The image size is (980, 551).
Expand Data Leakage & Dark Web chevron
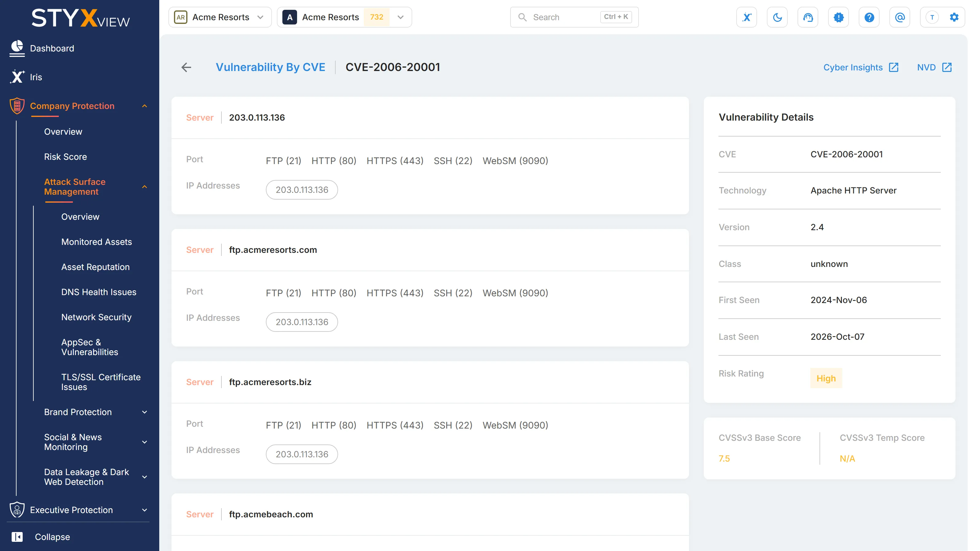(x=145, y=477)
